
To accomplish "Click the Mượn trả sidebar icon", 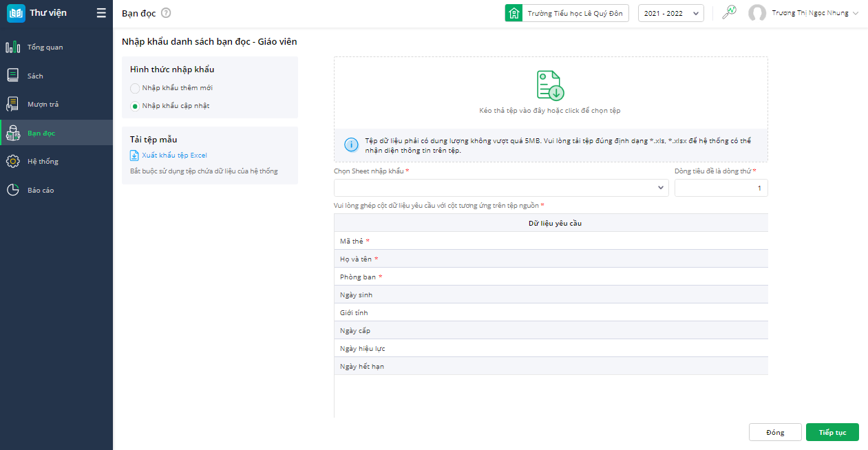I will [x=12, y=105].
